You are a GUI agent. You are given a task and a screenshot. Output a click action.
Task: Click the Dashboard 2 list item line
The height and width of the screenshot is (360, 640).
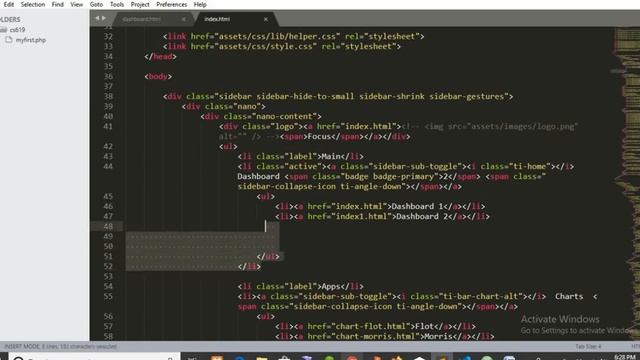pyautogui.click(x=382, y=216)
